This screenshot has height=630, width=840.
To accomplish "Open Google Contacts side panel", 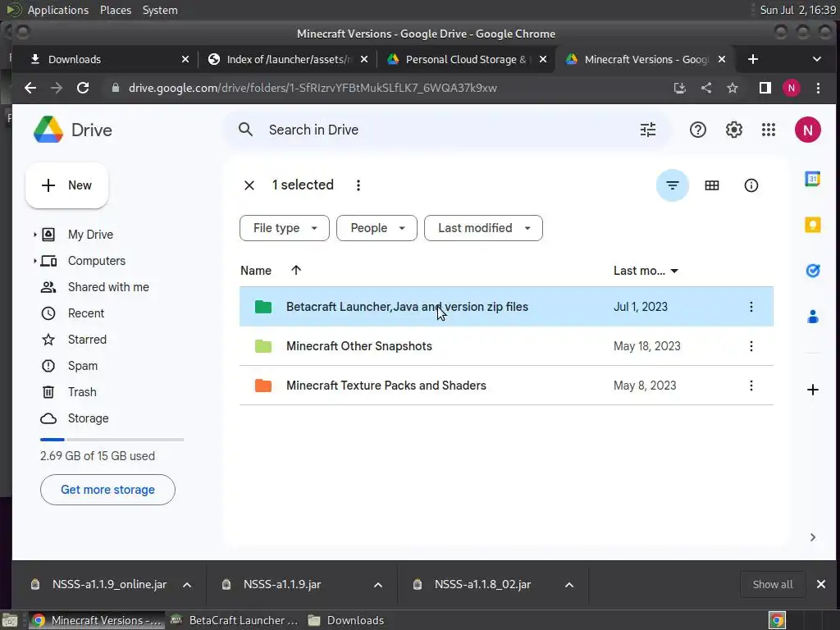I will 813,317.
